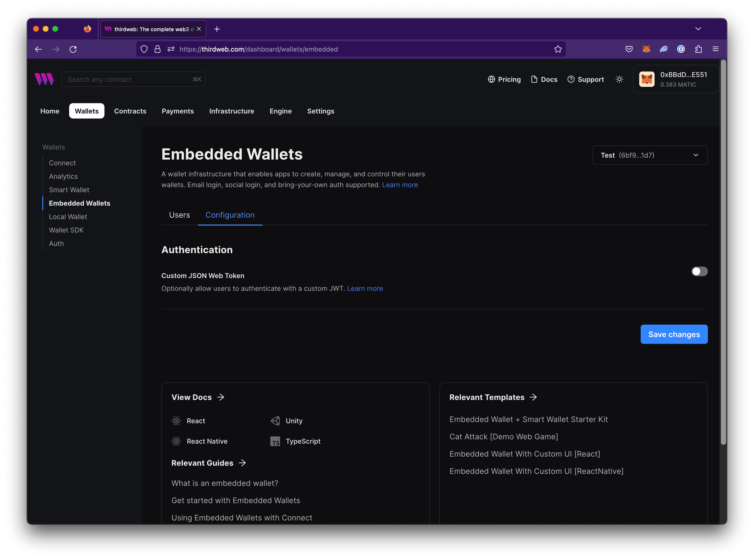
Task: Open the Unity docs link
Action: (x=294, y=421)
